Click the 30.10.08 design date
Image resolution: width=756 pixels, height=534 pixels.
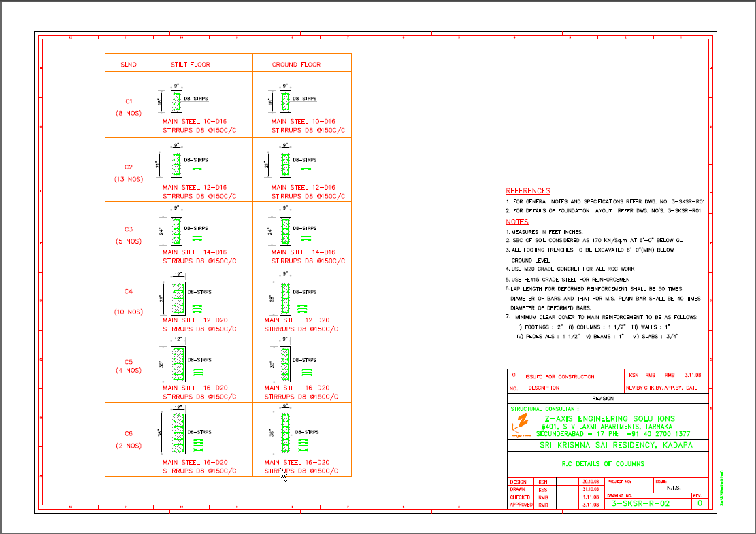[x=591, y=482]
